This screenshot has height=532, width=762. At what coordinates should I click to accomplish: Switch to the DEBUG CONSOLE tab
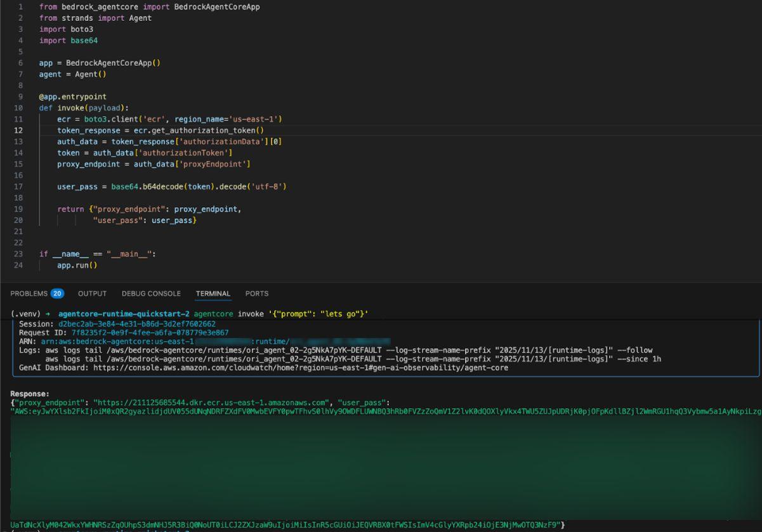150,293
